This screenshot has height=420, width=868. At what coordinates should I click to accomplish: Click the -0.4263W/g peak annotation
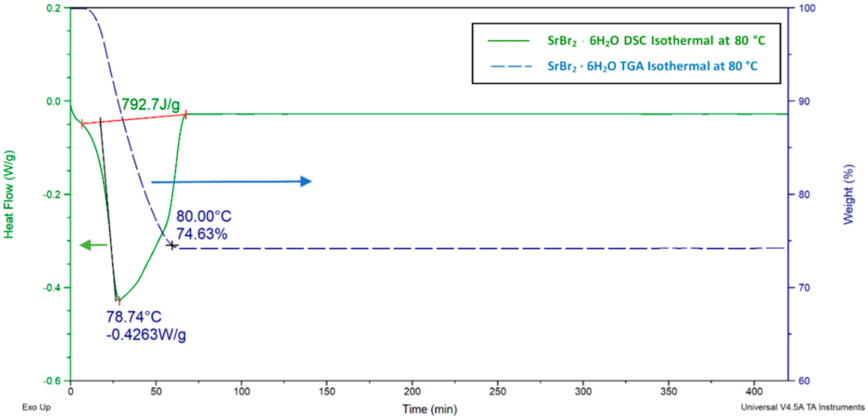coord(146,335)
